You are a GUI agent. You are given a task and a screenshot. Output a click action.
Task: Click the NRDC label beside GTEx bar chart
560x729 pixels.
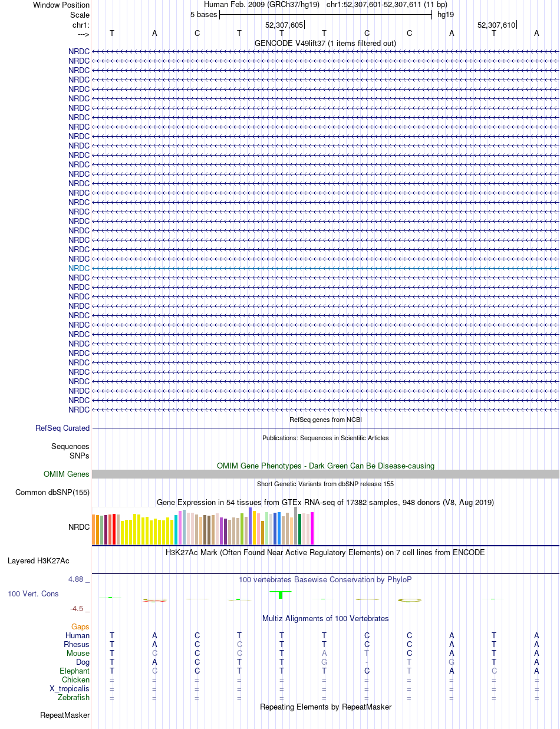pyautogui.click(x=79, y=527)
